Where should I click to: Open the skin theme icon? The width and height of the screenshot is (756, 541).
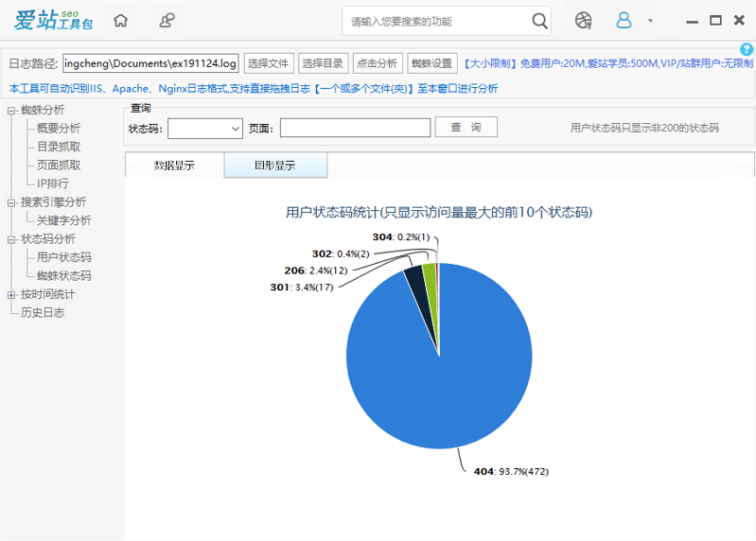583,21
